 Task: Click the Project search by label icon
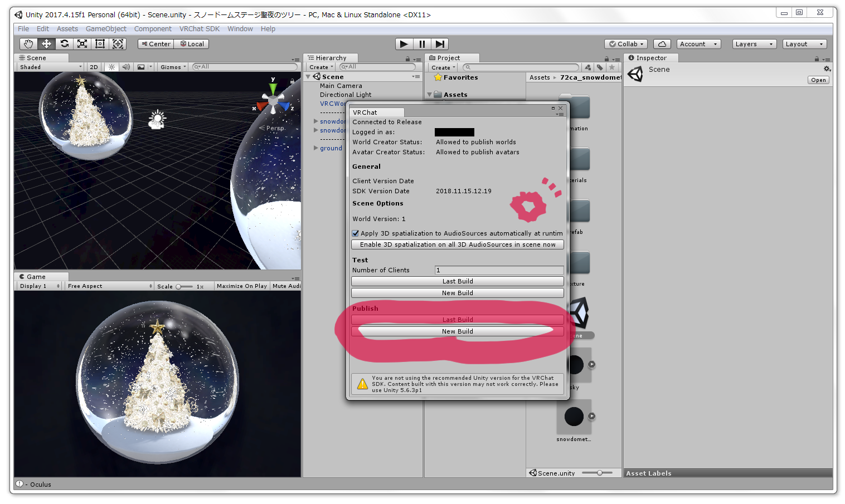600,67
